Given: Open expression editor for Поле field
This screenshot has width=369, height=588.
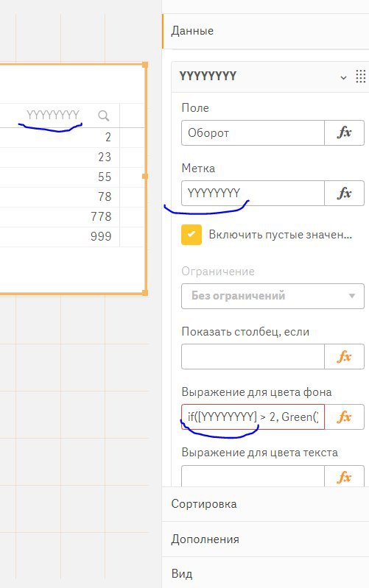Looking at the screenshot, I should pyautogui.click(x=344, y=132).
